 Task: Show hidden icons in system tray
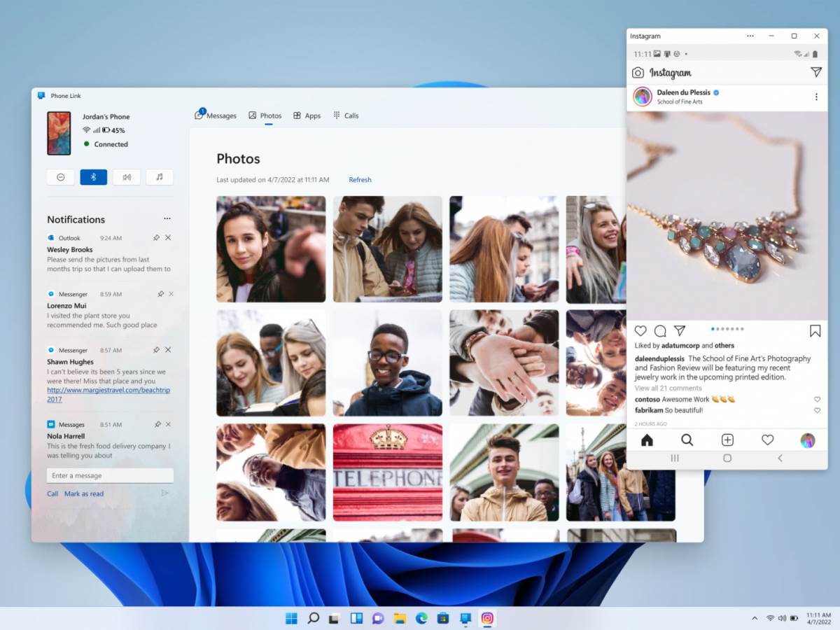(x=754, y=618)
